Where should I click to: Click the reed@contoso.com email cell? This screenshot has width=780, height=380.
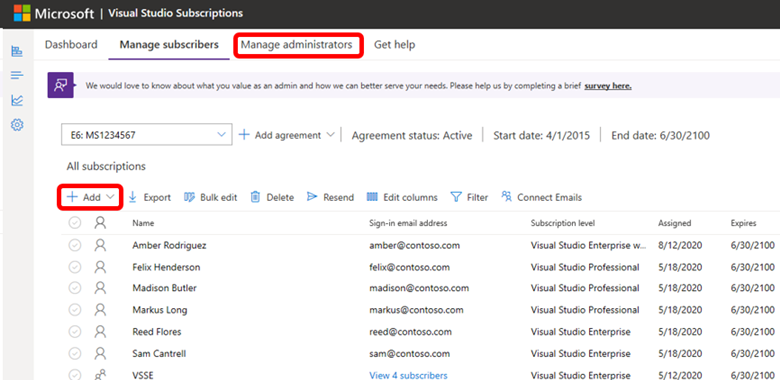pyautogui.click(x=410, y=332)
